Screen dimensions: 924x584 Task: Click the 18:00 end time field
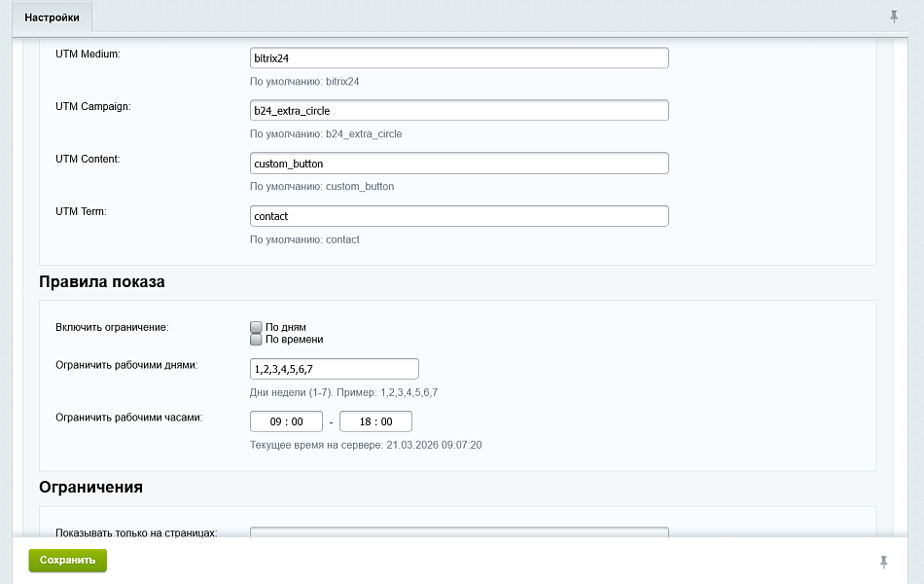(375, 421)
